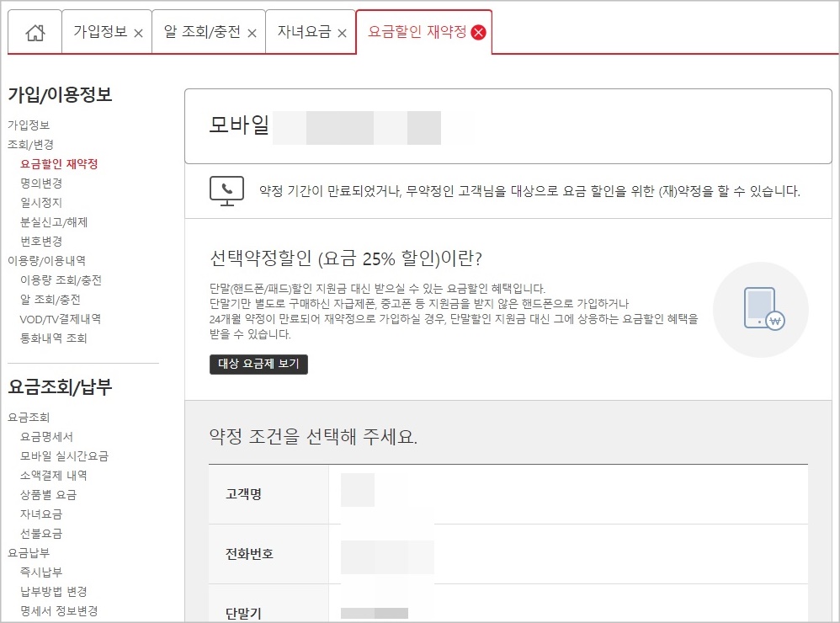Open 이용량 조회/충전 sidebar link
Image resolution: width=840 pixels, height=623 pixels.
coord(61,280)
